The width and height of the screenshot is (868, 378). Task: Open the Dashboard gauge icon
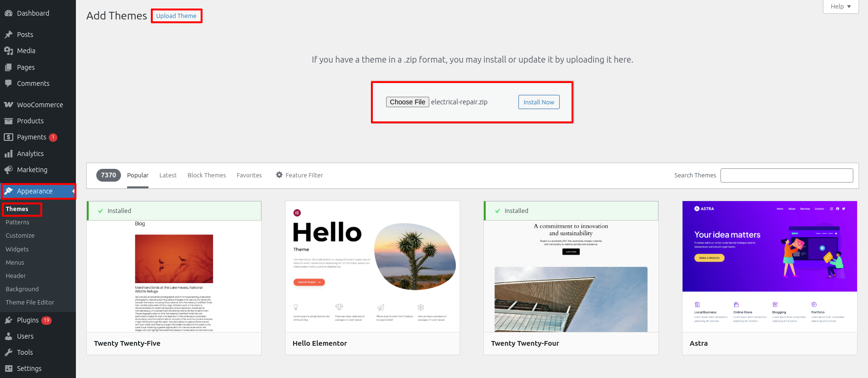click(9, 13)
